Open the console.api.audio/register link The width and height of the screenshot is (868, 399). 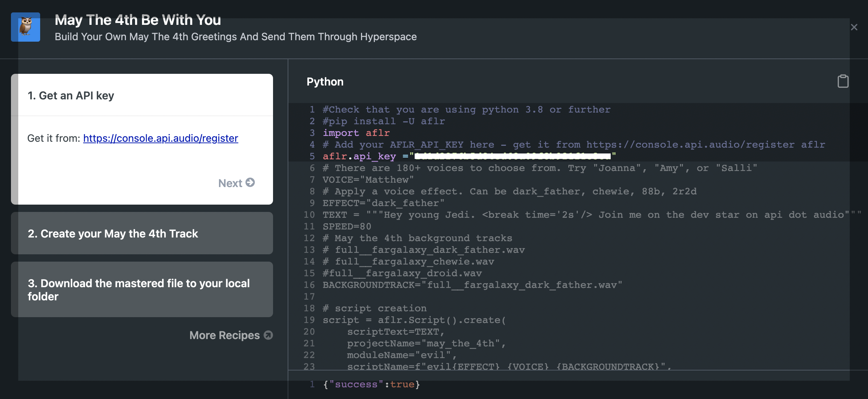pyautogui.click(x=161, y=138)
